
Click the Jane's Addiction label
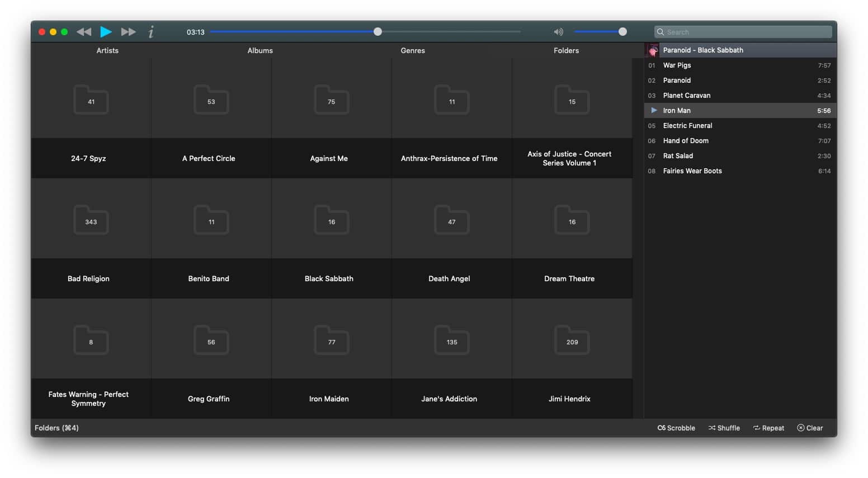click(449, 399)
